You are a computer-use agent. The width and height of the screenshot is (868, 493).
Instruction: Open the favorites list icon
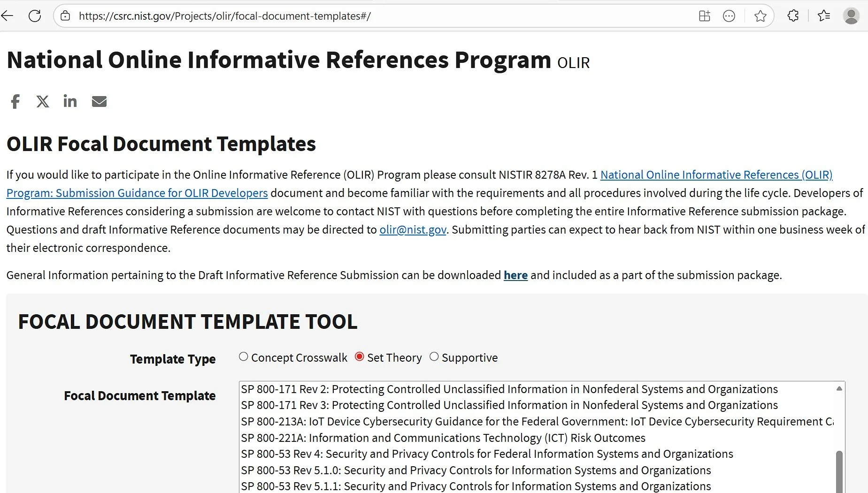(x=823, y=16)
